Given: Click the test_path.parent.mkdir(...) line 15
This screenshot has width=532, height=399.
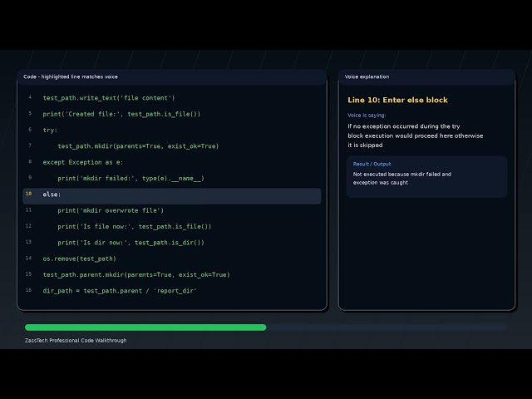Looking at the screenshot, I should [136, 274].
